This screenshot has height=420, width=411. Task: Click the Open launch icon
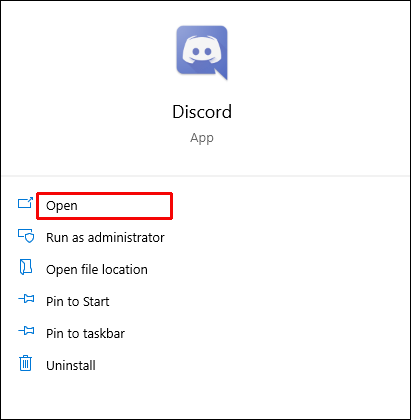pyautogui.click(x=25, y=203)
